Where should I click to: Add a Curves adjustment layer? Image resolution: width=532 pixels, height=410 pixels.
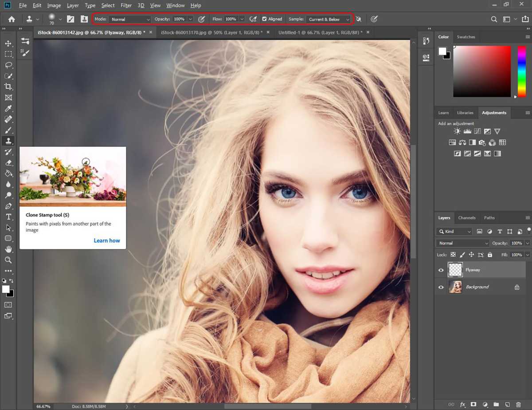477,131
